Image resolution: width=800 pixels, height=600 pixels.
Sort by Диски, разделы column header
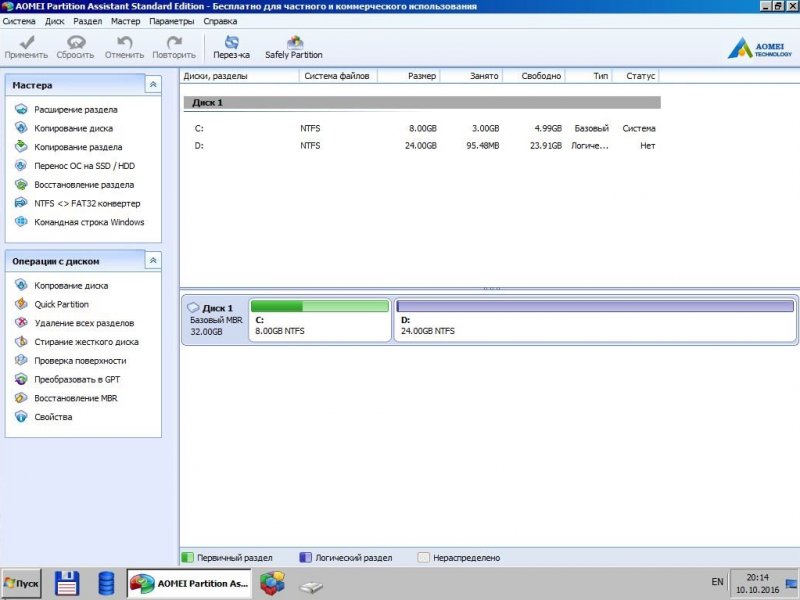pyautogui.click(x=239, y=76)
